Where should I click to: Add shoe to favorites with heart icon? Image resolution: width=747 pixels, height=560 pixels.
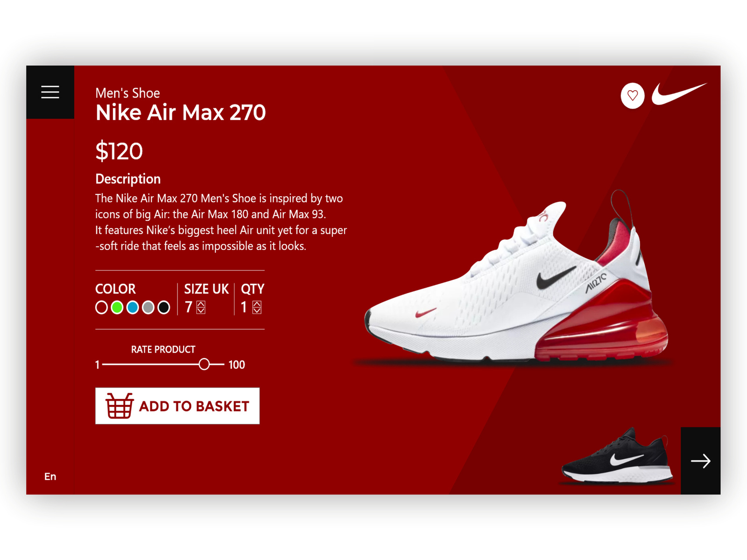pyautogui.click(x=633, y=96)
